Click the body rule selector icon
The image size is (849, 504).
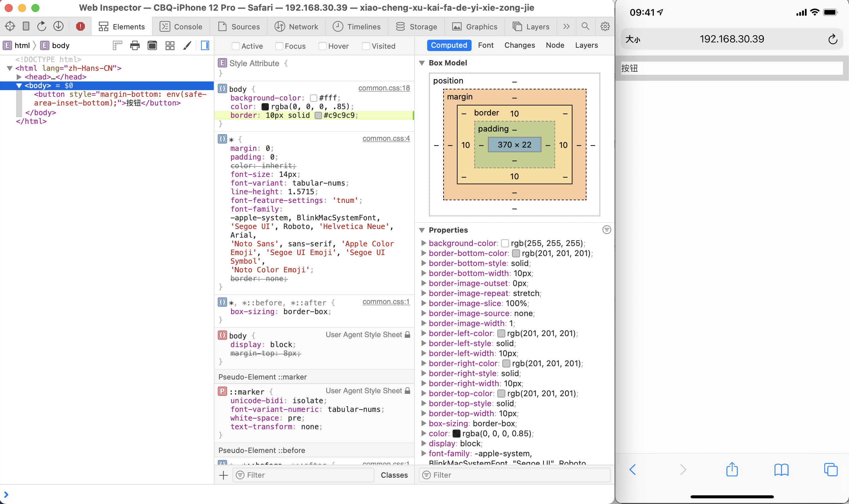pos(222,89)
